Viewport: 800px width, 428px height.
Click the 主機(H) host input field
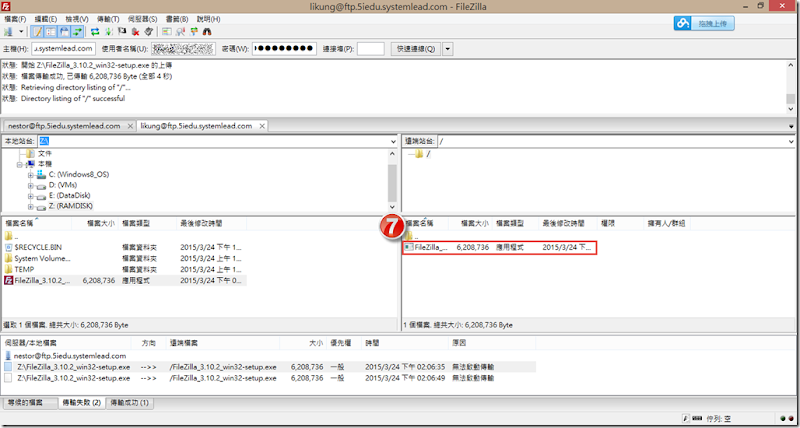click(63, 49)
